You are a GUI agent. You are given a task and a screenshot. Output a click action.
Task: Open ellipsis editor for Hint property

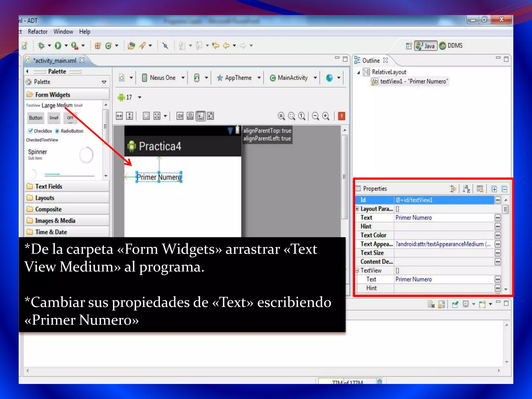[497, 227]
